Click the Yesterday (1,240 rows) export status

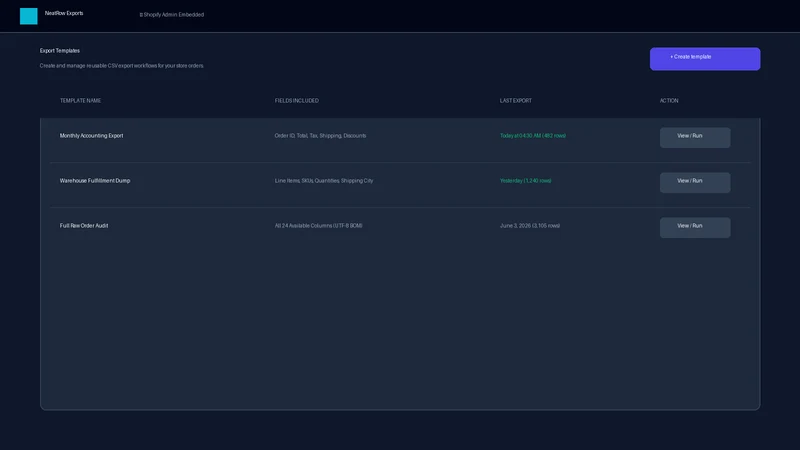[526, 181]
